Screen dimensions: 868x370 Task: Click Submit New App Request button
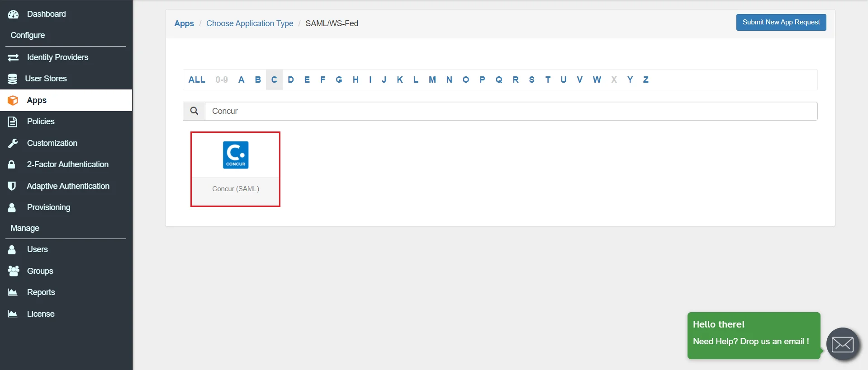[x=781, y=22]
